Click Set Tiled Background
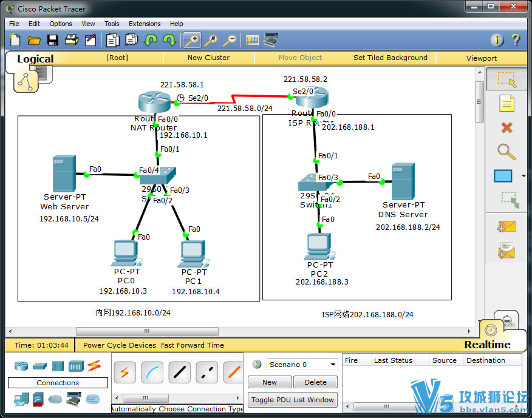This screenshot has width=532, height=418. (x=390, y=58)
